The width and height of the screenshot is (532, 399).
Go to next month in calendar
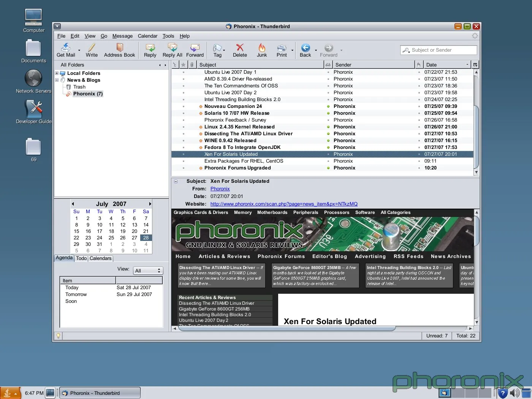150,204
